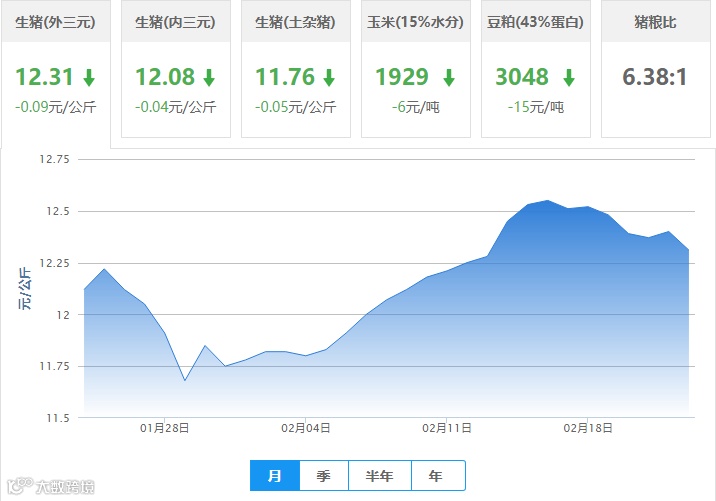Click the 3048 soybean meal value
The width and height of the screenshot is (716, 501).
point(522,77)
